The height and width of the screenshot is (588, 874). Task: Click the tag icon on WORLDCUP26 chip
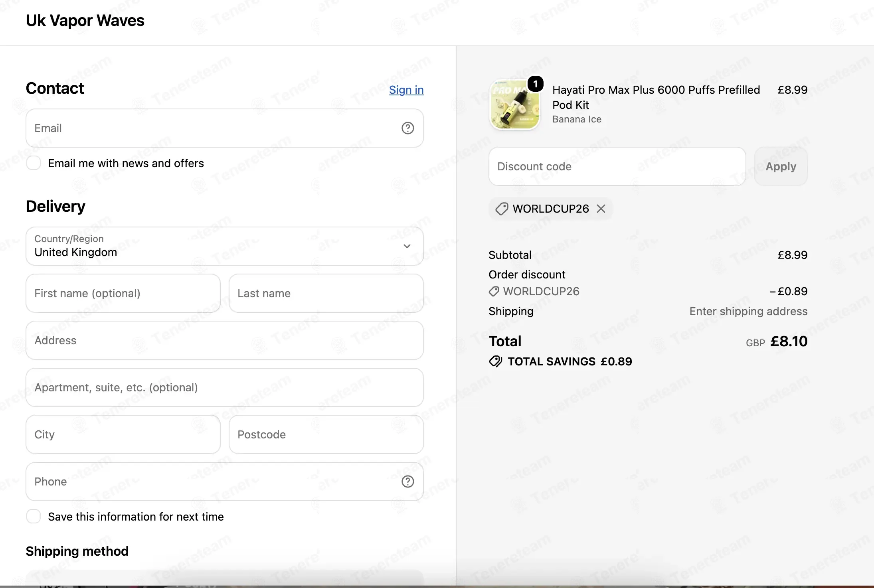(502, 209)
